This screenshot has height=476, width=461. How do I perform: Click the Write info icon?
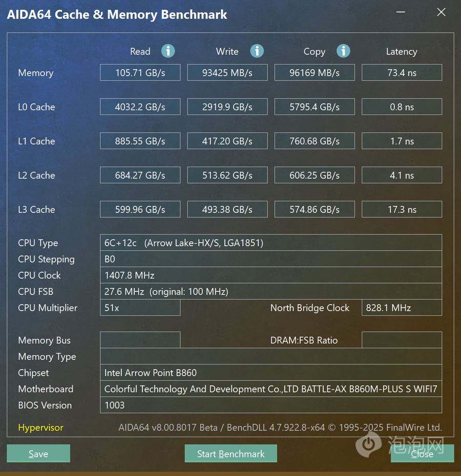(x=257, y=51)
